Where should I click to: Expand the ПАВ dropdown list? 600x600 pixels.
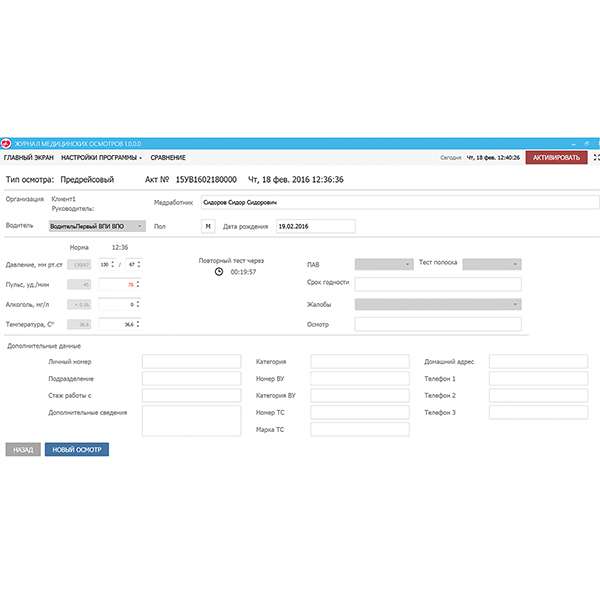pos(384,264)
